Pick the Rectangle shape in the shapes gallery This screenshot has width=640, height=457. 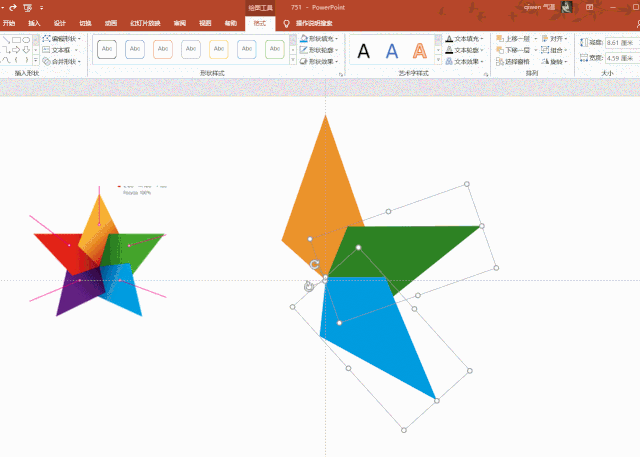click(x=16, y=40)
